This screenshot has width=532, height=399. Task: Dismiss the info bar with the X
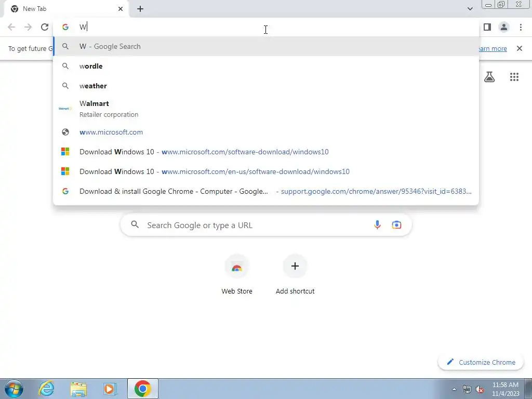(519, 48)
